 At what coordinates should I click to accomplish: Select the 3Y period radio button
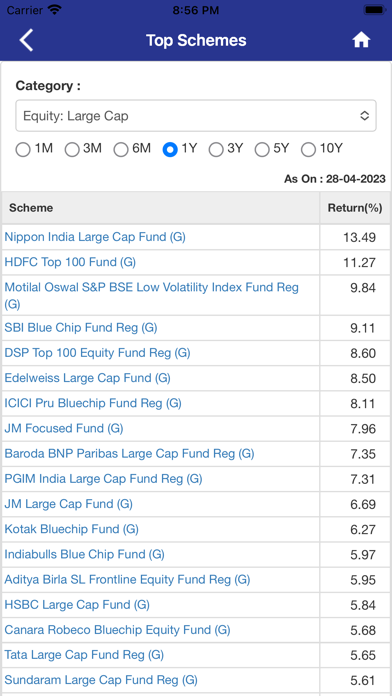[216, 150]
